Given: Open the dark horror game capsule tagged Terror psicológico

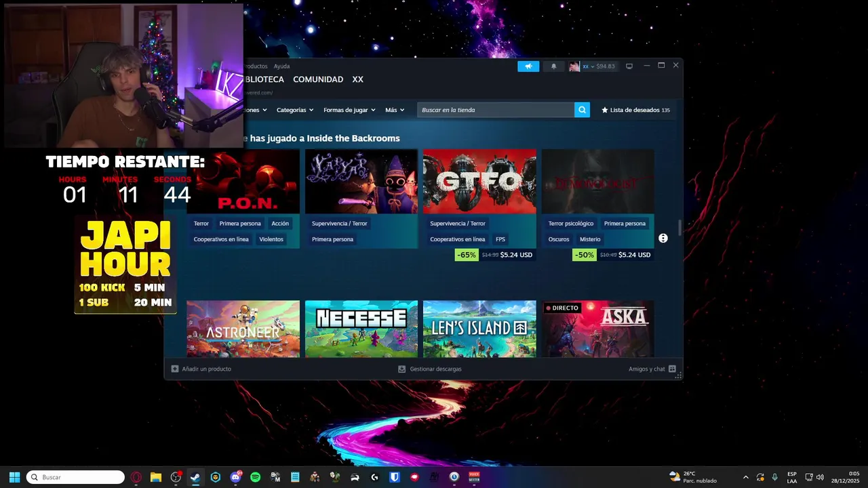Looking at the screenshot, I should (x=597, y=182).
